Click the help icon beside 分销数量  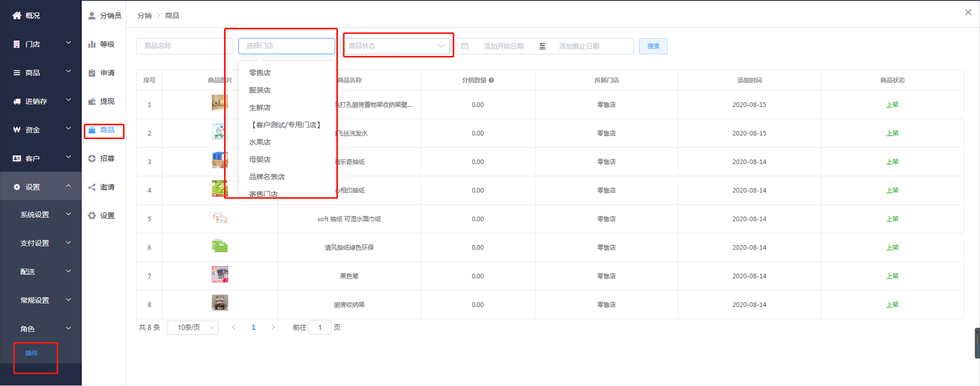[491, 80]
